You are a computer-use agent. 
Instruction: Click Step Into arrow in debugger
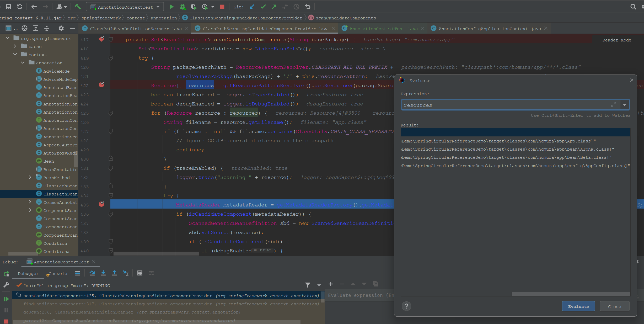103,273
